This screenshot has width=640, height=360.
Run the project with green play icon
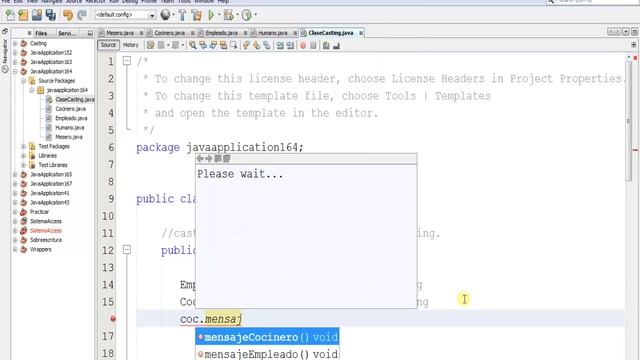(211, 15)
